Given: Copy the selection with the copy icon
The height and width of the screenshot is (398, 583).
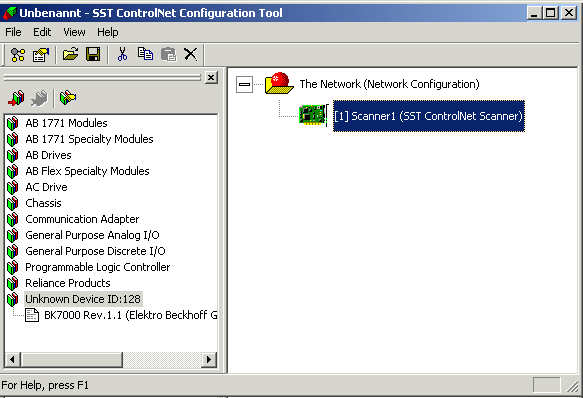Looking at the screenshot, I should tap(145, 54).
